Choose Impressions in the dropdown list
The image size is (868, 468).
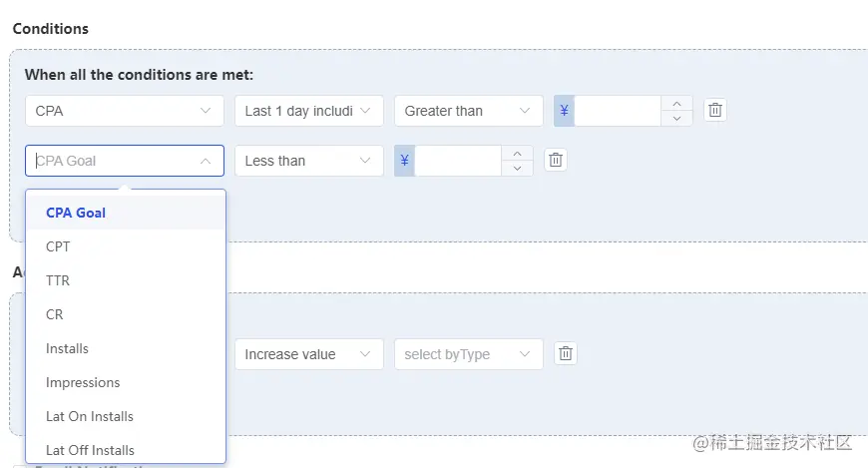(x=83, y=382)
